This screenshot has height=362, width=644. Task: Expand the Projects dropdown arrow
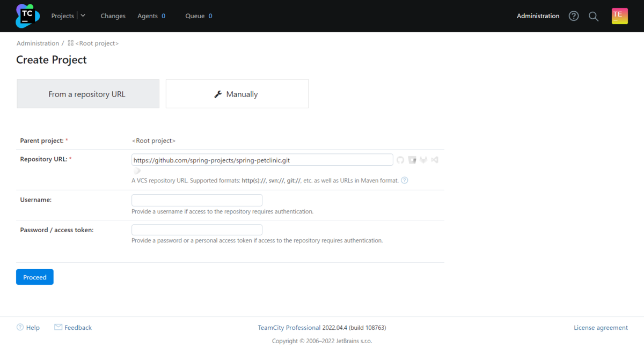tap(83, 16)
